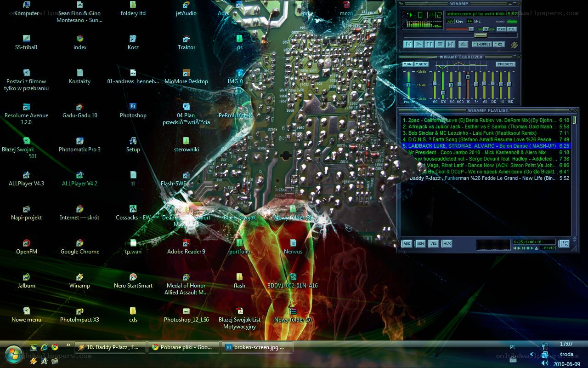Image resolution: width=588 pixels, height=368 pixels.
Task: Select playlist track 2 Afrojack vs Junior Jack
Action: [x=486, y=126]
